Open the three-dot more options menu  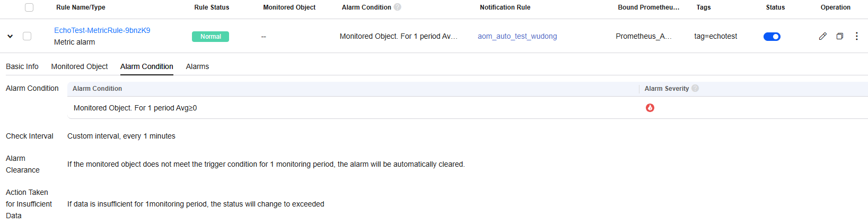coord(856,36)
